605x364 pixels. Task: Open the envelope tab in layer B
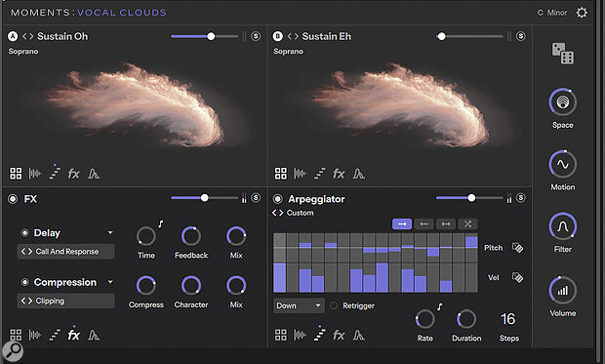(358, 174)
